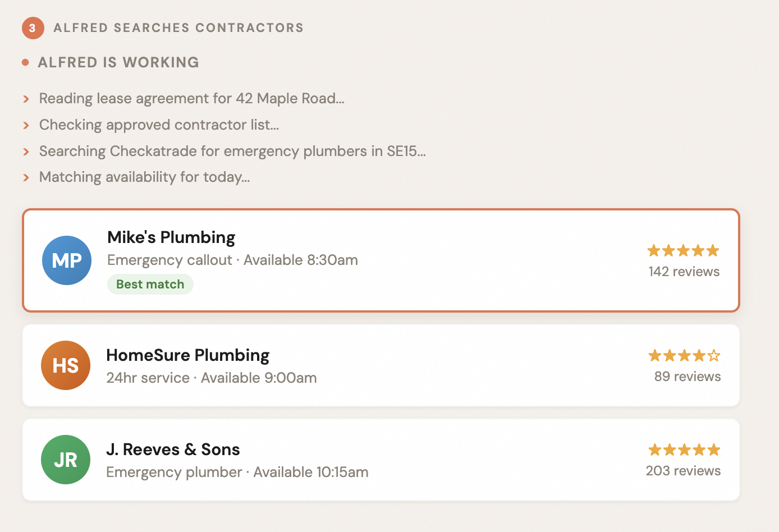Click J. Reeves & Sons star rating

tap(684, 450)
